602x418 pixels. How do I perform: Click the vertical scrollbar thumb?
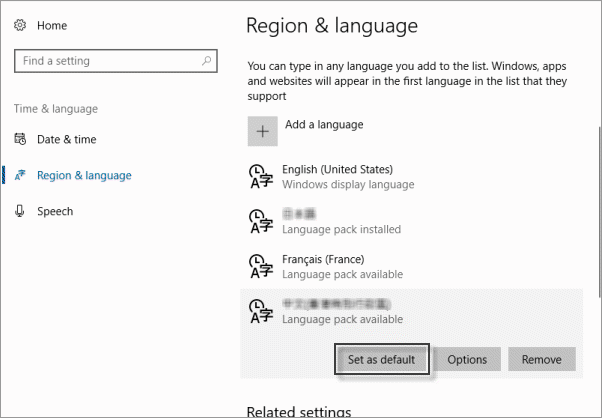pyautogui.click(x=599, y=212)
